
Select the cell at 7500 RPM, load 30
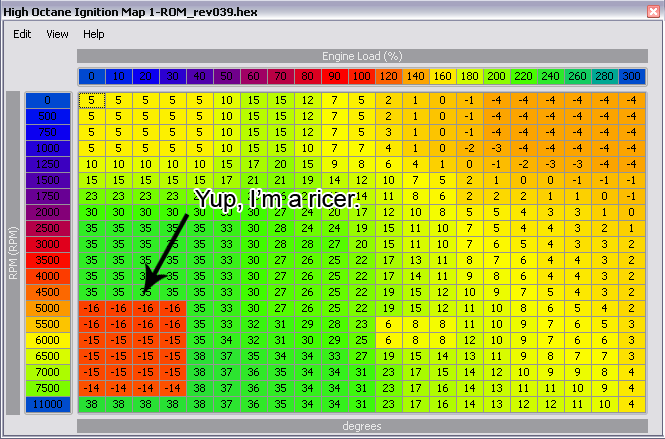click(172, 389)
